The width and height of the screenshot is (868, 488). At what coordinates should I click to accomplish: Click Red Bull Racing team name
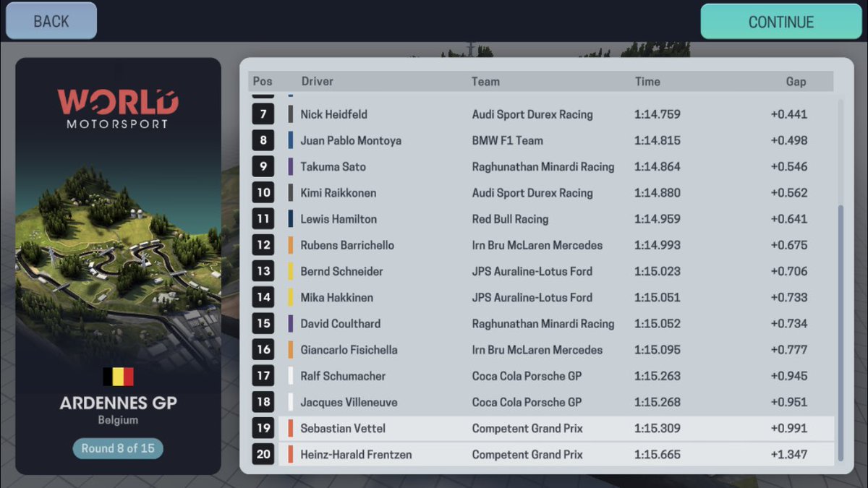(510, 219)
